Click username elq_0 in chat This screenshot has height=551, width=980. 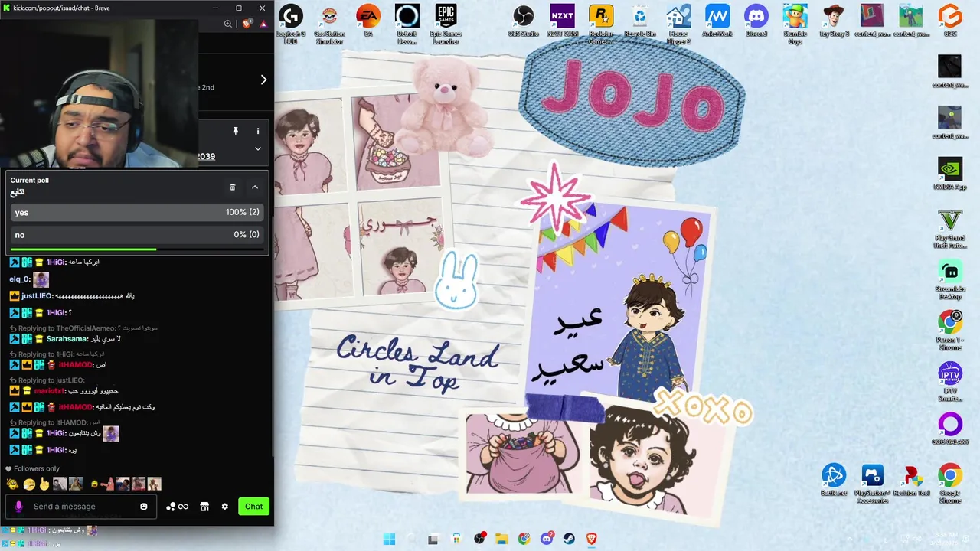(19, 280)
